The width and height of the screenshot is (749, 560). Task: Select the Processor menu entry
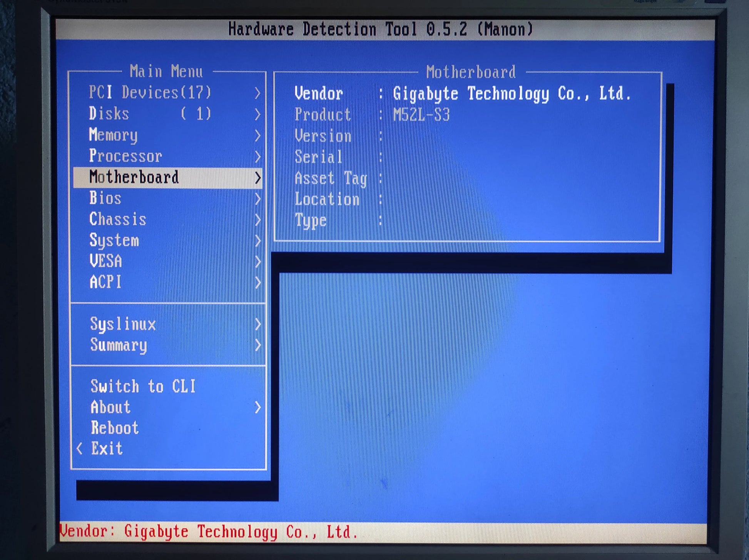[x=168, y=156]
